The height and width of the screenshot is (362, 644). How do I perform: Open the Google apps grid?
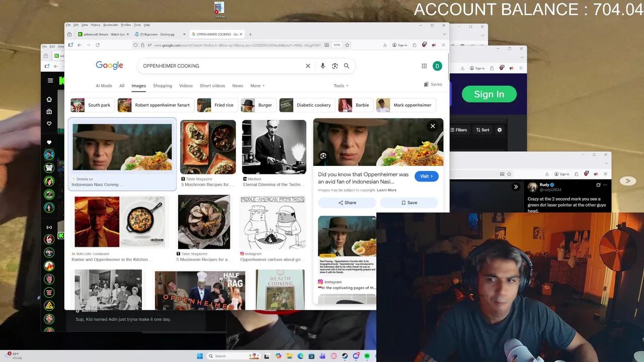424,66
